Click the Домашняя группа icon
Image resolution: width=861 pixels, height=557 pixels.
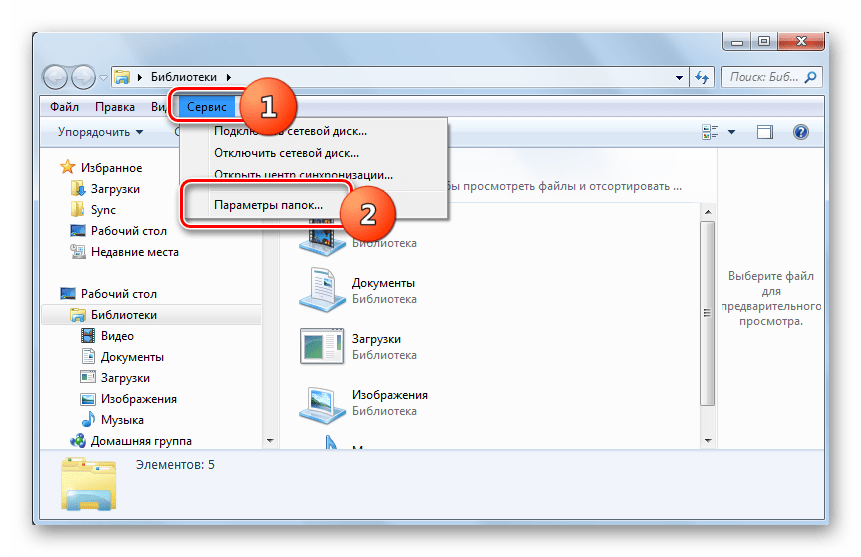(78, 440)
